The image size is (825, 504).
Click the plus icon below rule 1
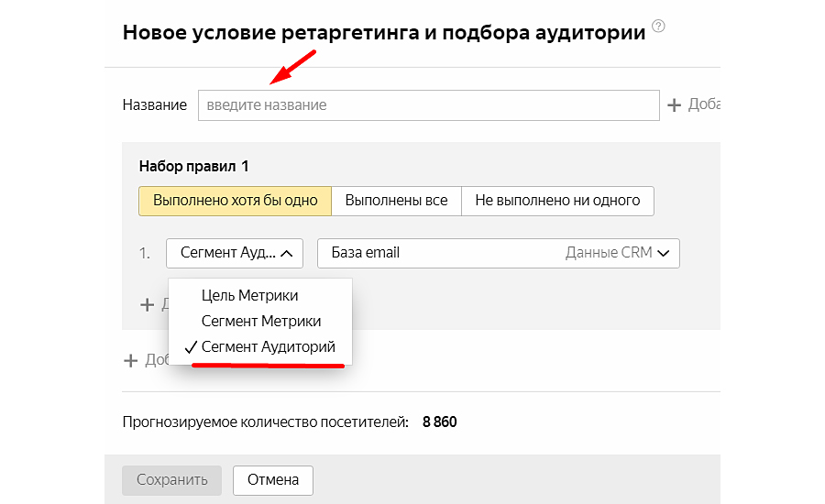[x=147, y=303]
